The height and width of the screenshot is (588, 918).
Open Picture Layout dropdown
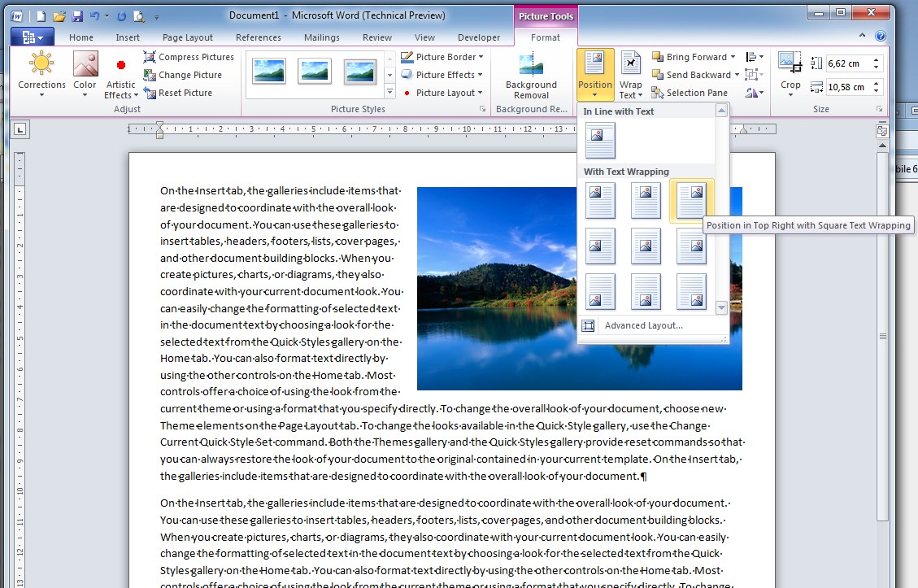coord(442,93)
